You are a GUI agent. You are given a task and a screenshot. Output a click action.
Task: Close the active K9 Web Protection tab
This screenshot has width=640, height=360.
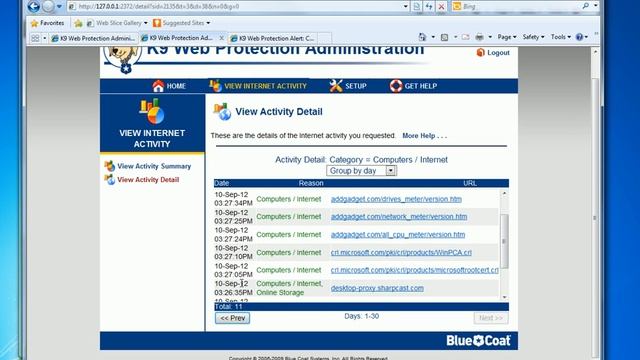[x=222, y=38]
